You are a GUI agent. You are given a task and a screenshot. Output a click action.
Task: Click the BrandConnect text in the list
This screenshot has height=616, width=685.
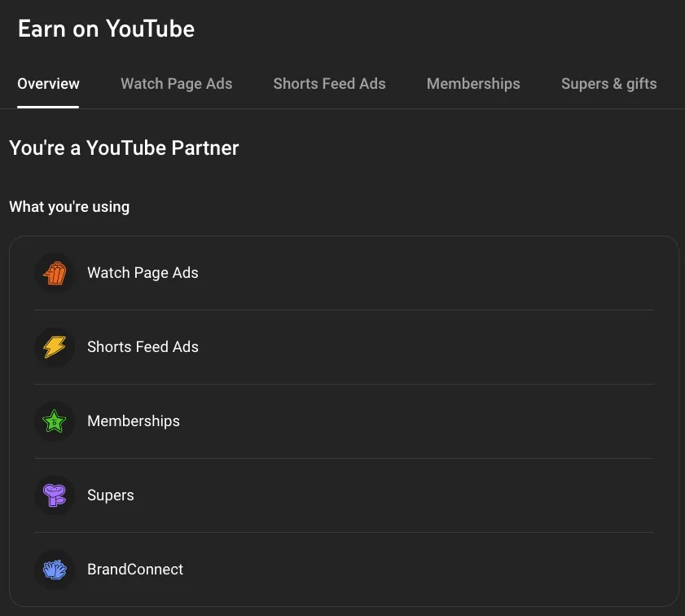tap(135, 570)
